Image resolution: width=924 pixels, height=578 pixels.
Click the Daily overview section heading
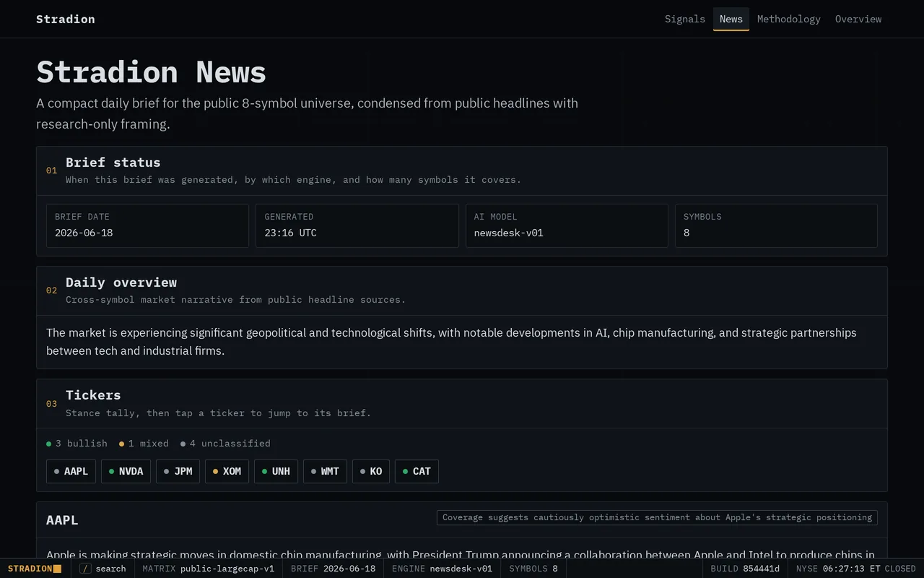point(121,282)
